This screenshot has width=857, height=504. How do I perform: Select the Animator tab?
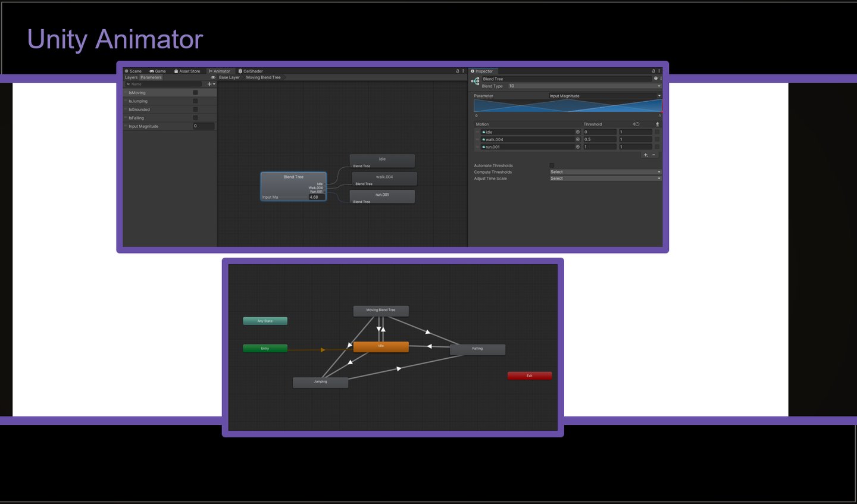(220, 71)
